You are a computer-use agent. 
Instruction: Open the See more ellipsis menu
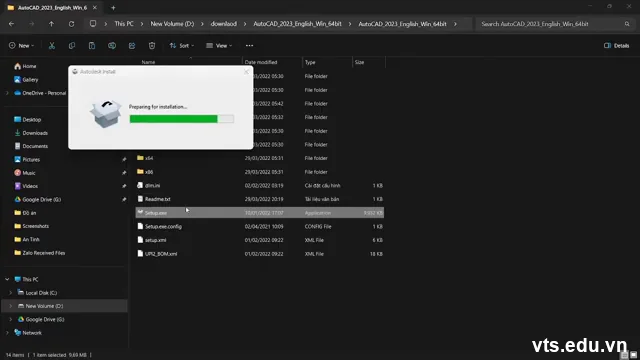point(249,46)
